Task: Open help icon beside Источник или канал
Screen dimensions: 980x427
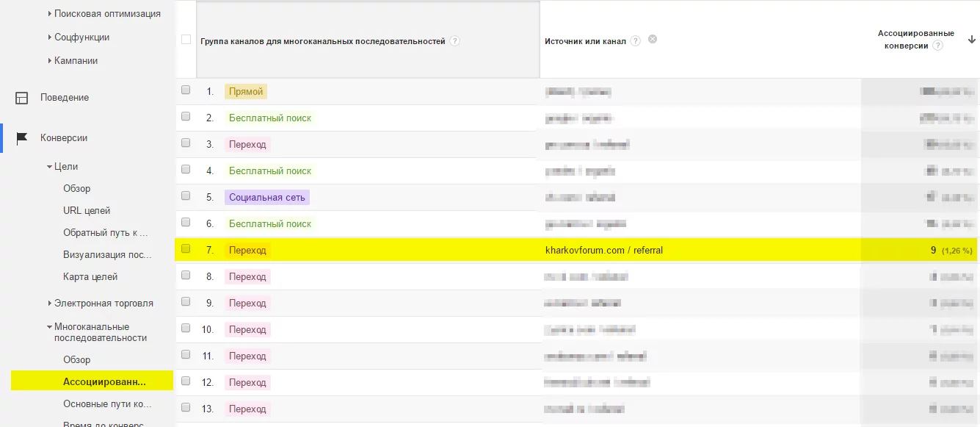Action: 635,41
